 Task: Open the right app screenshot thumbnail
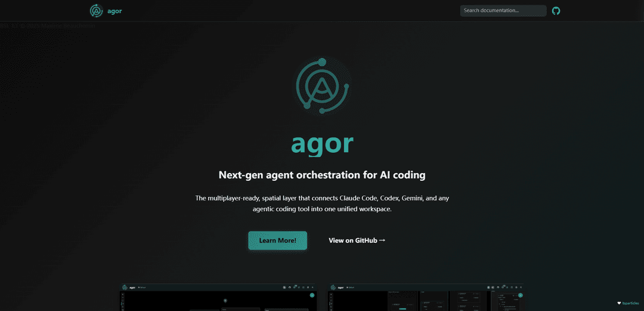click(x=426, y=297)
